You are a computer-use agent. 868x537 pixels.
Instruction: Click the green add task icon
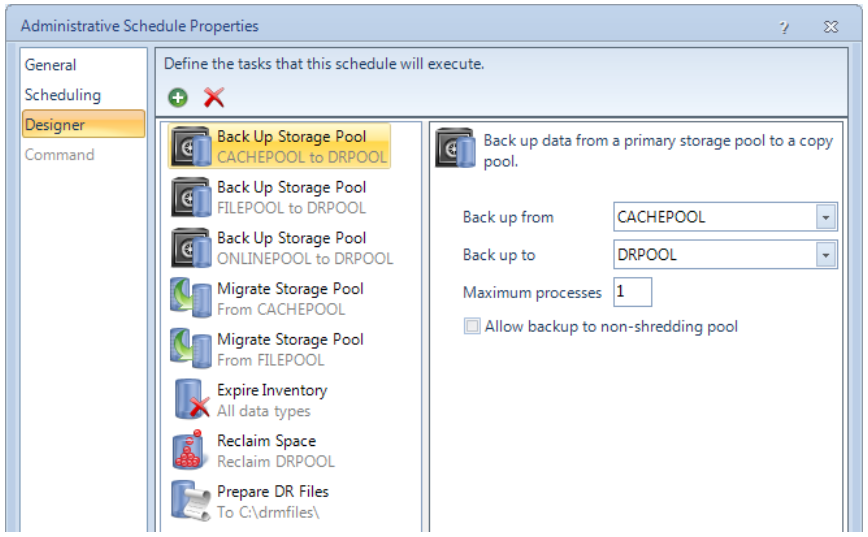[x=178, y=98]
